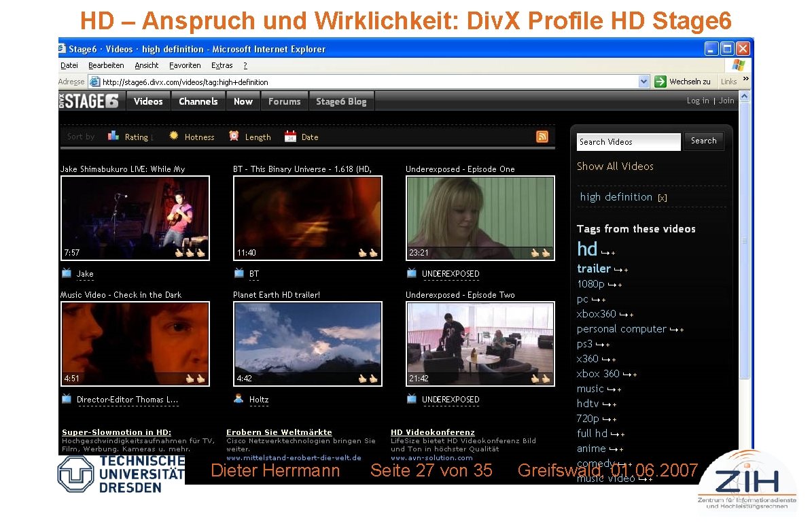Screen dimensions: 812x522
Task: Click the scrollbar up arrow
Action: tap(744, 97)
